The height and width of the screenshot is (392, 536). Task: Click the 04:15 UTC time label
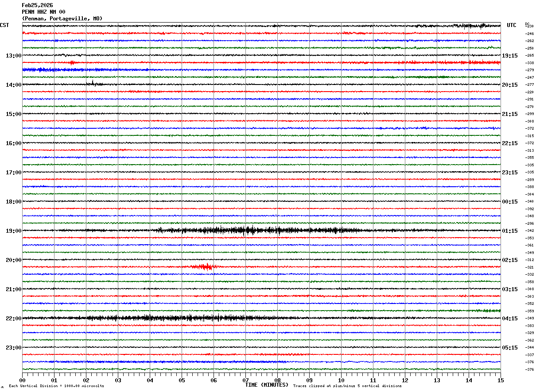510,319
